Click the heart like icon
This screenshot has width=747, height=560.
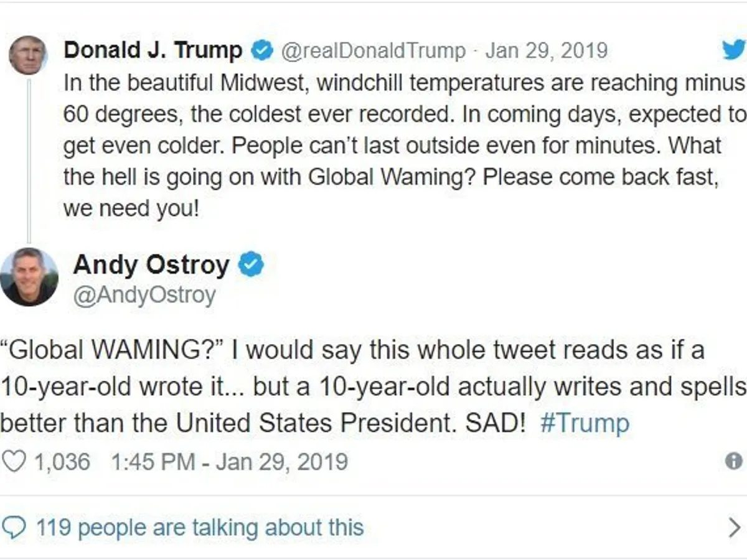coord(14,462)
